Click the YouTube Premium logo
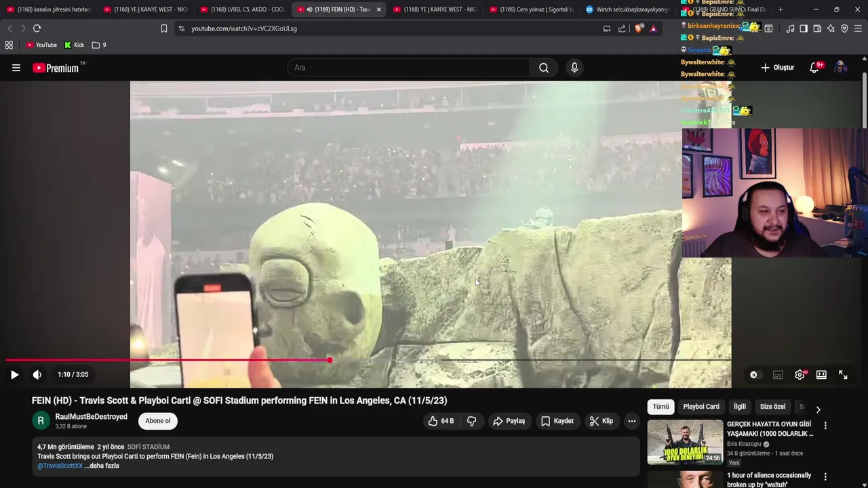This screenshot has height=488, width=868. click(56, 68)
